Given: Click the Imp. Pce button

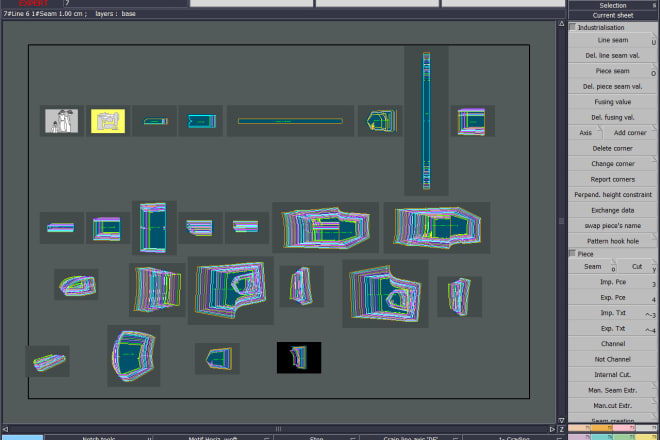Looking at the screenshot, I should point(612,282).
